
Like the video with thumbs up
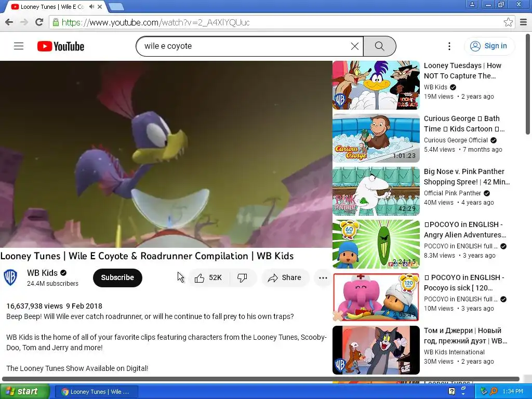(x=208, y=278)
